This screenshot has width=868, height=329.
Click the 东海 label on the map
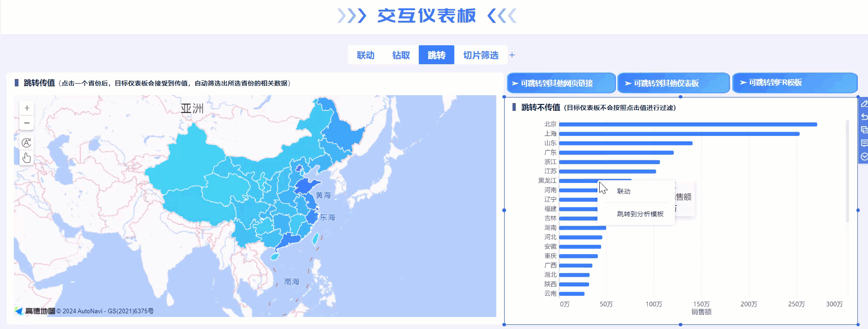click(327, 217)
